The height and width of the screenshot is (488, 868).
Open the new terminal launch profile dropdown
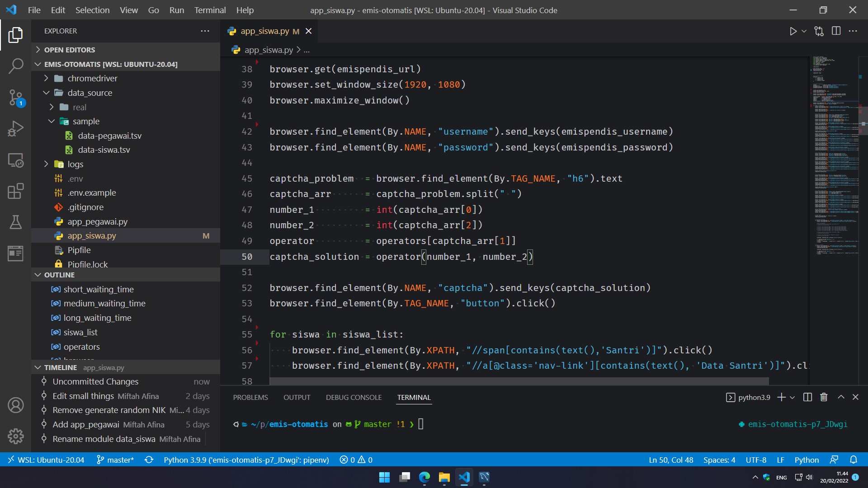tap(792, 398)
